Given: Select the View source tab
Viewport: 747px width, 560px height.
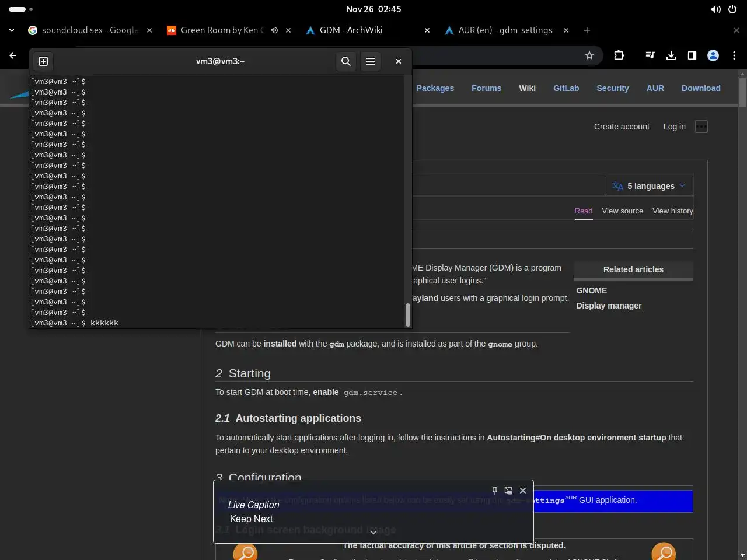Looking at the screenshot, I should [x=623, y=211].
